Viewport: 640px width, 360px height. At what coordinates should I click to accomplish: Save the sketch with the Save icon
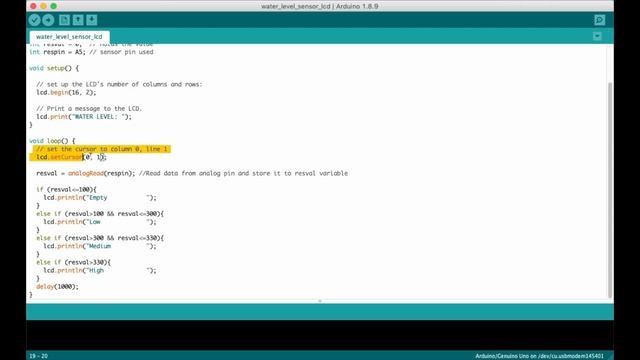coord(91,20)
